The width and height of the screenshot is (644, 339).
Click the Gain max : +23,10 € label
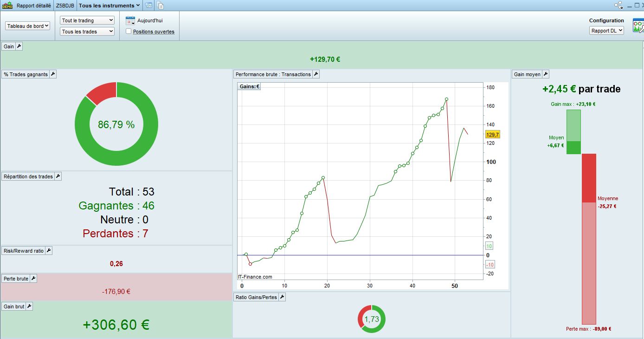[x=573, y=104]
